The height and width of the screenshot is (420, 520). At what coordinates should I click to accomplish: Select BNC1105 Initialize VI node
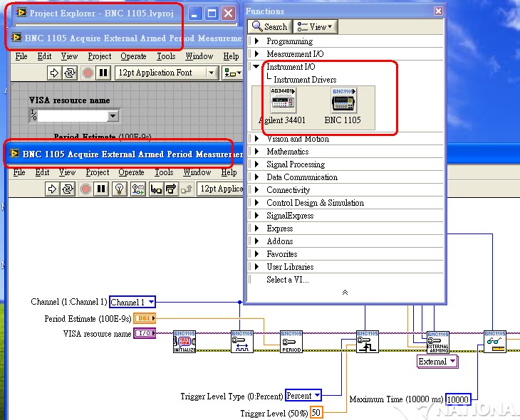(x=184, y=342)
